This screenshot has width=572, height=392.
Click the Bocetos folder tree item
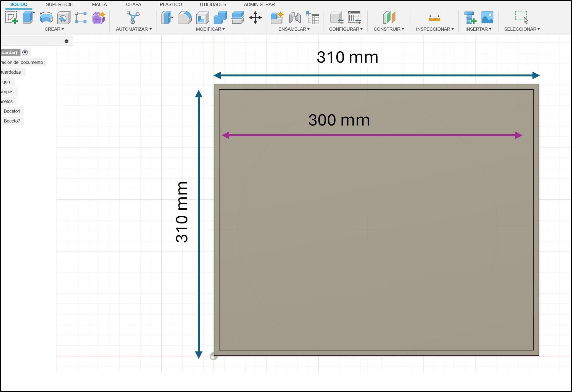coord(7,102)
